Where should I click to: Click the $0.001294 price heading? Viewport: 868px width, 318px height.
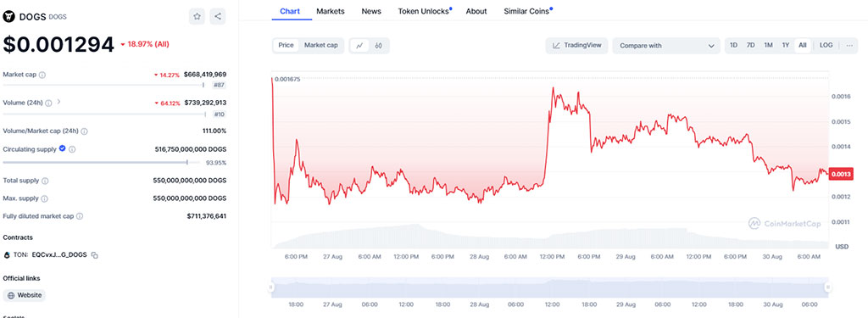click(58, 45)
